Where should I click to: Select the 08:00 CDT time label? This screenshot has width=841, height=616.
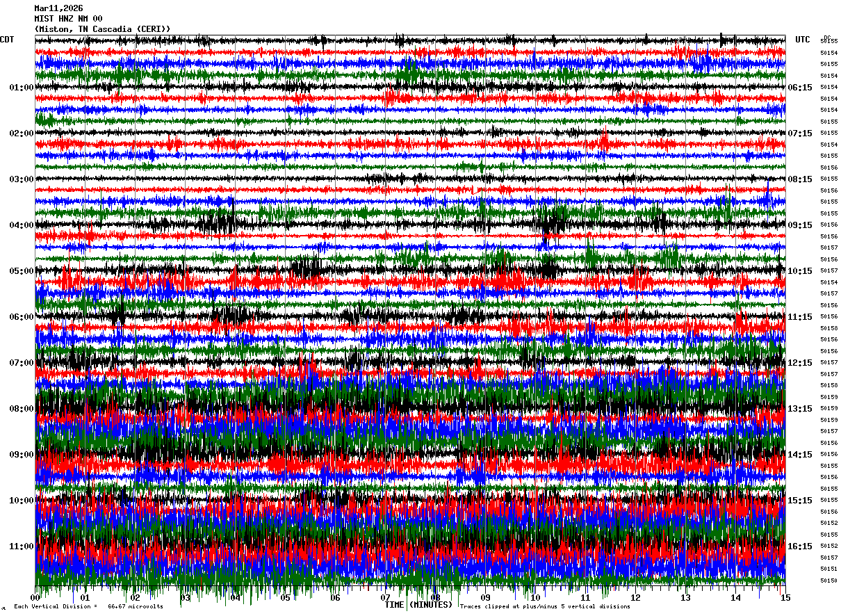[22, 409]
